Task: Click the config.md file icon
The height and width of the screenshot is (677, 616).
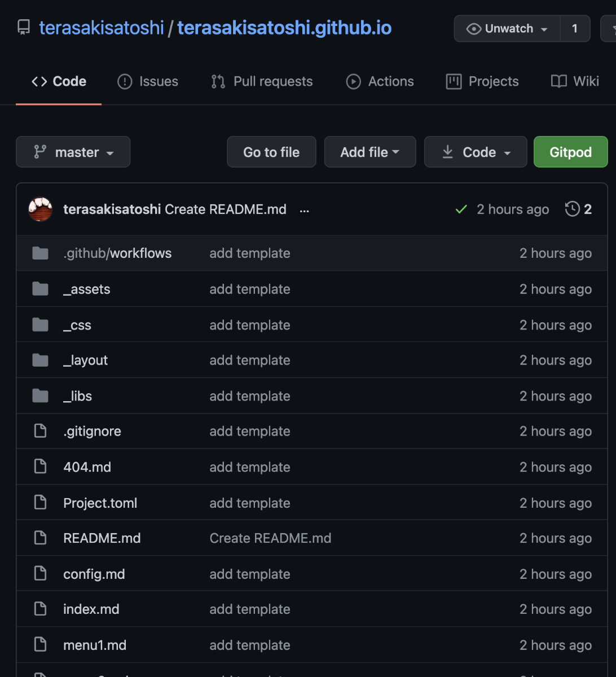Action: tap(40, 574)
